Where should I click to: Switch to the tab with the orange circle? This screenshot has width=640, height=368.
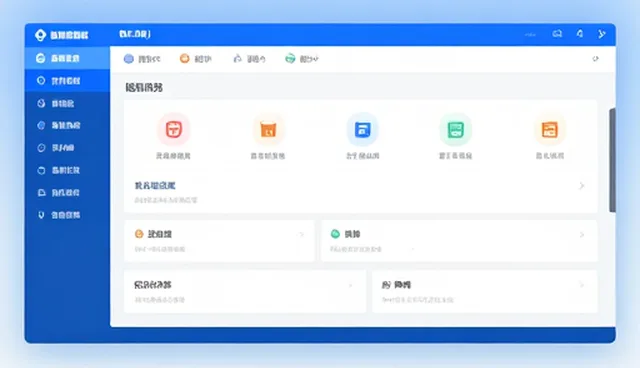(x=196, y=59)
